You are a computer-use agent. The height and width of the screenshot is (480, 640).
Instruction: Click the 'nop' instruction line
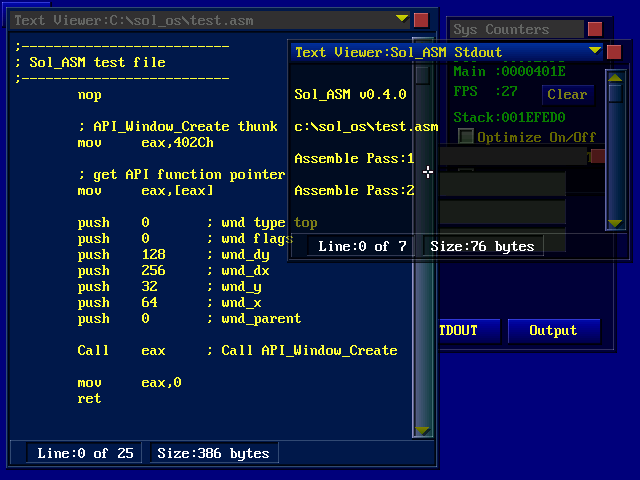(x=89, y=95)
